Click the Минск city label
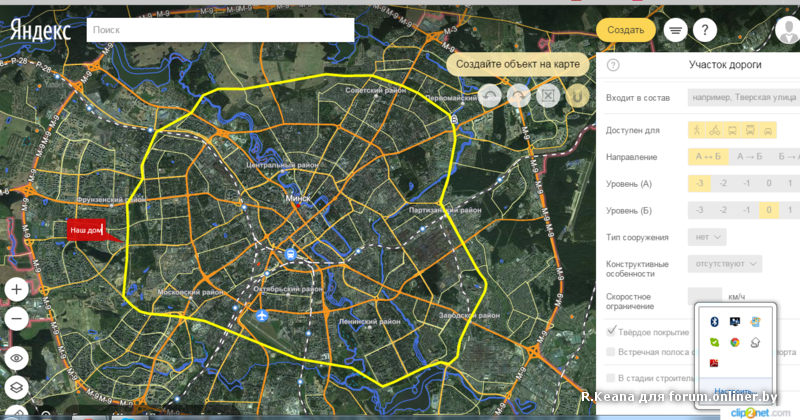This screenshot has height=420, width=800. 298,198
